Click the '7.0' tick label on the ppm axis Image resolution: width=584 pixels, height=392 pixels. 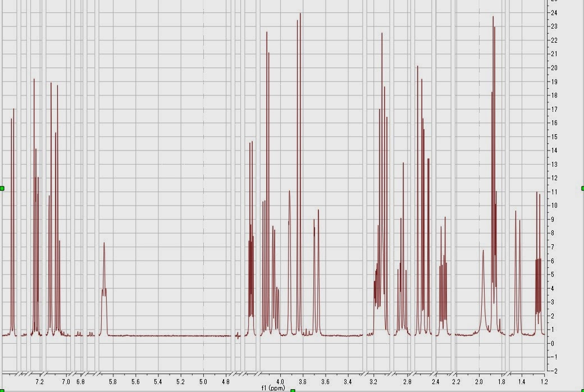click(66, 382)
